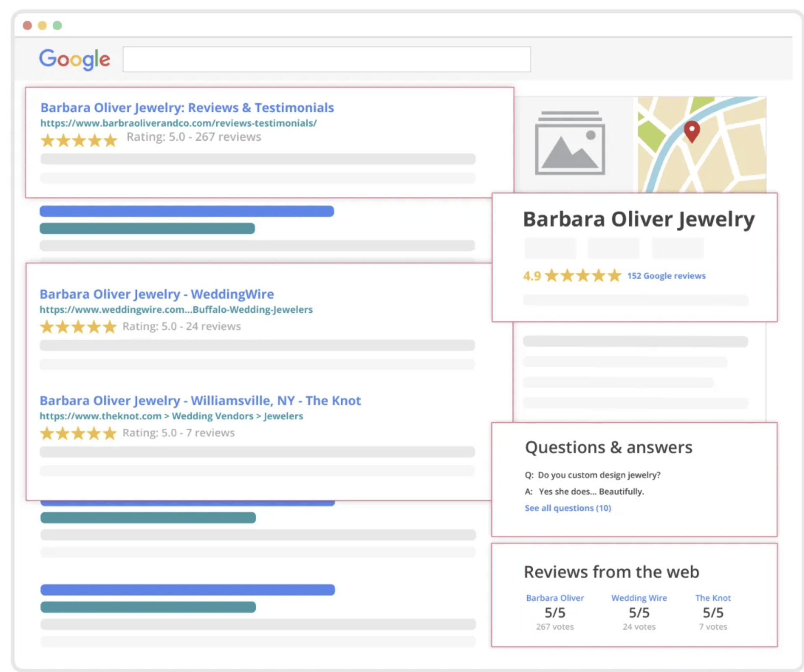The image size is (804, 672).
Task: Click stars in the WeddingWire result
Action: [78, 327]
